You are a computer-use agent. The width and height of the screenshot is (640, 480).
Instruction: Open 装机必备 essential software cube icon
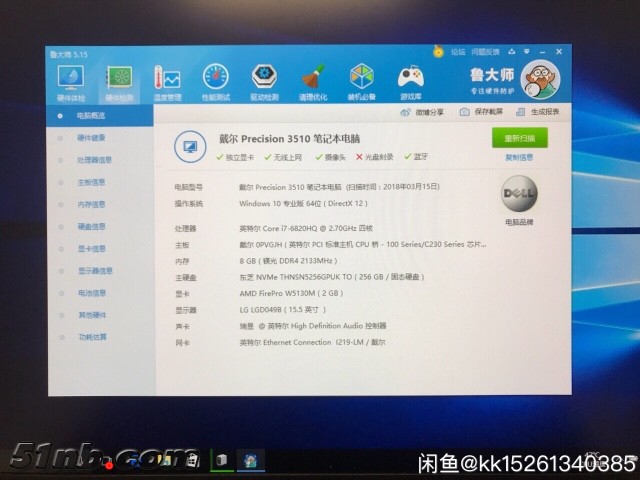coord(361,79)
